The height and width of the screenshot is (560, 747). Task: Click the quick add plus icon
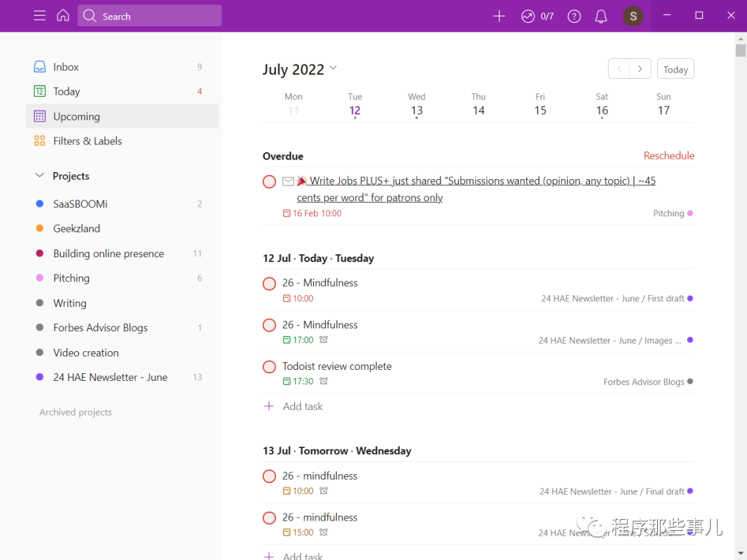point(499,16)
